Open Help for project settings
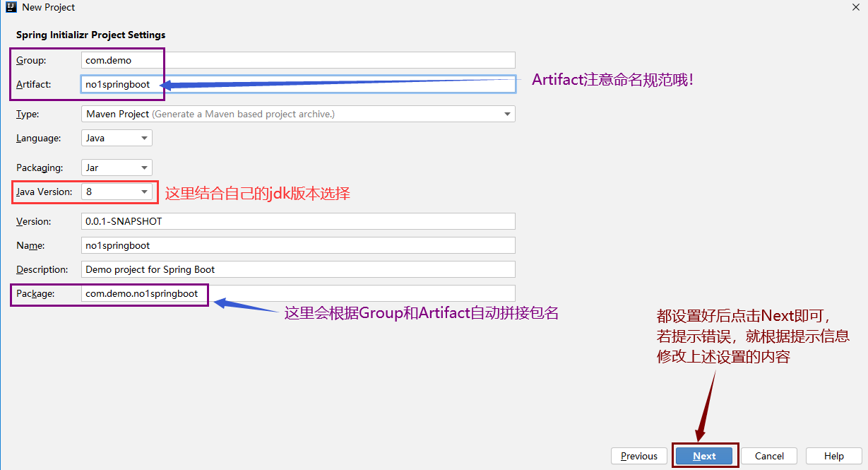This screenshot has width=868, height=470. (834, 456)
